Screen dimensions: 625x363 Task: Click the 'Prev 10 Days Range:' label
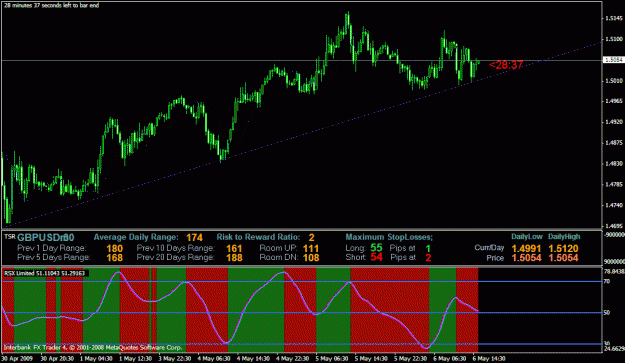[175, 248]
